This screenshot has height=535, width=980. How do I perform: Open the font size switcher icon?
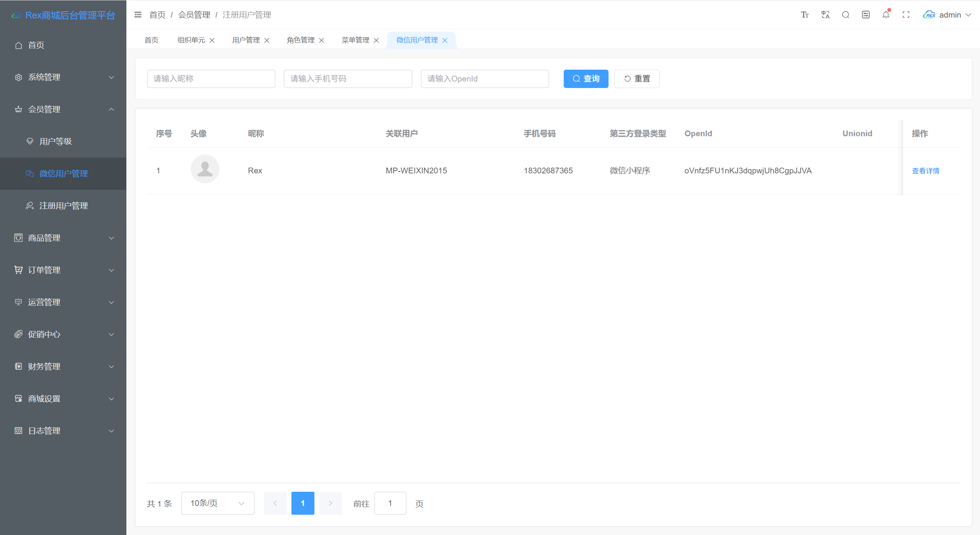(805, 15)
